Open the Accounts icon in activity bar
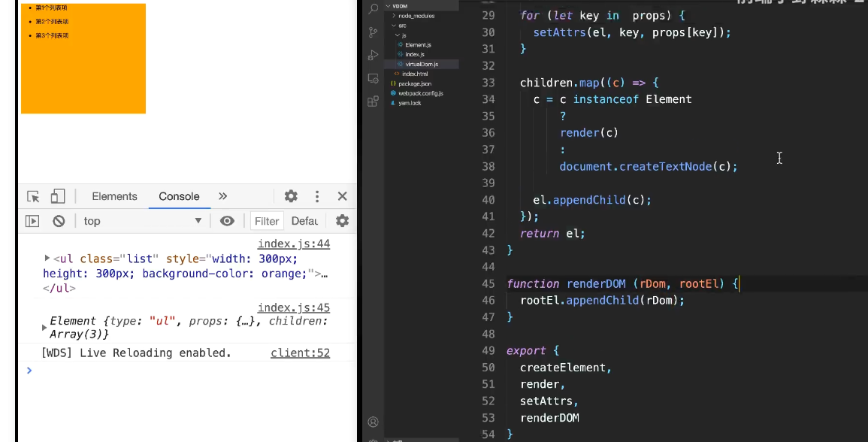The height and width of the screenshot is (442, 868). (x=373, y=422)
